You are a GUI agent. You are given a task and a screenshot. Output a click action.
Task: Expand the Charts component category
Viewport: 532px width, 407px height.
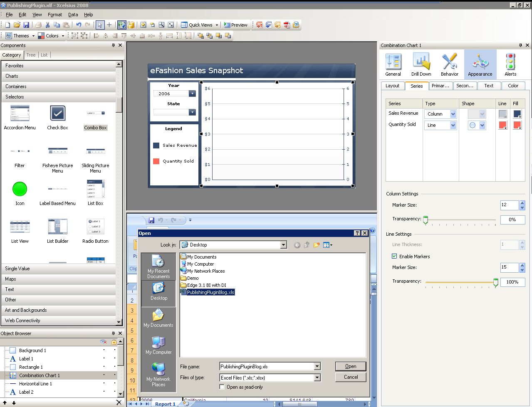tap(59, 76)
